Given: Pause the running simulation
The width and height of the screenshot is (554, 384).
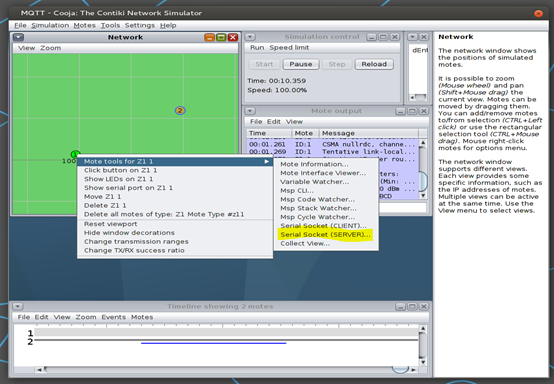Looking at the screenshot, I should 301,64.
